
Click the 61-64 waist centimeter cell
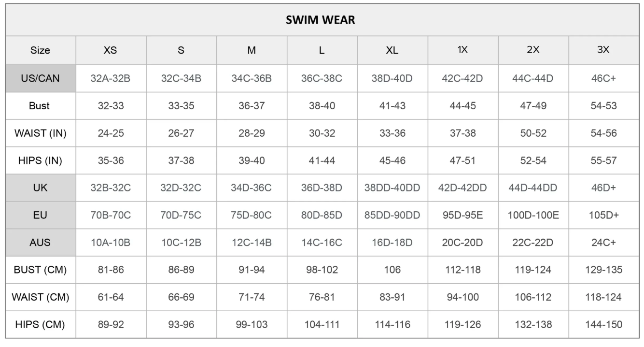tap(111, 297)
